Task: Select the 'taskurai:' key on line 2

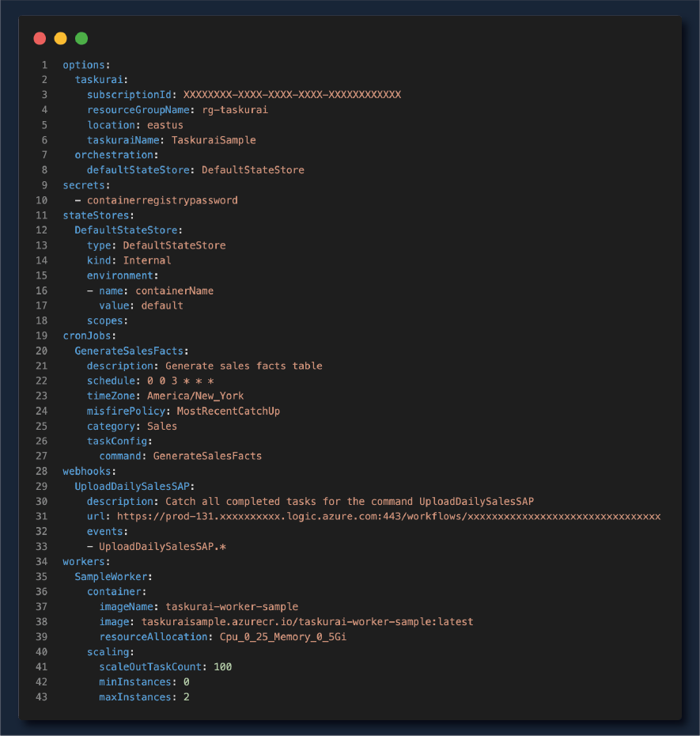Action: [101, 80]
